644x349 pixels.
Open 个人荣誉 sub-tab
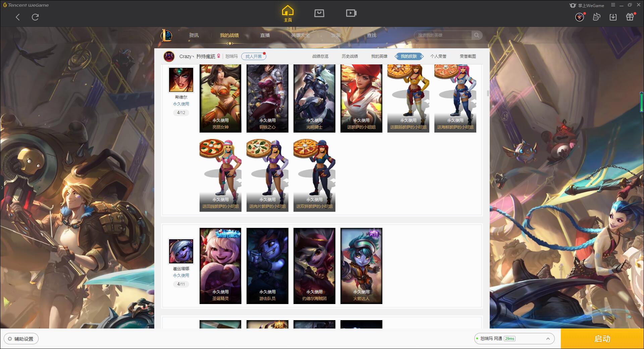coord(438,56)
